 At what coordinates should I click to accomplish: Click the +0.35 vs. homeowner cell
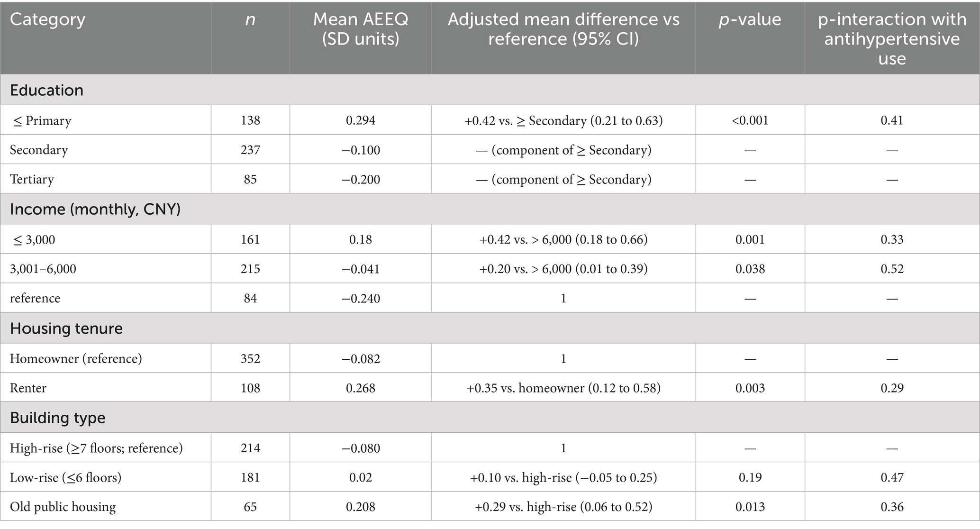563,388
